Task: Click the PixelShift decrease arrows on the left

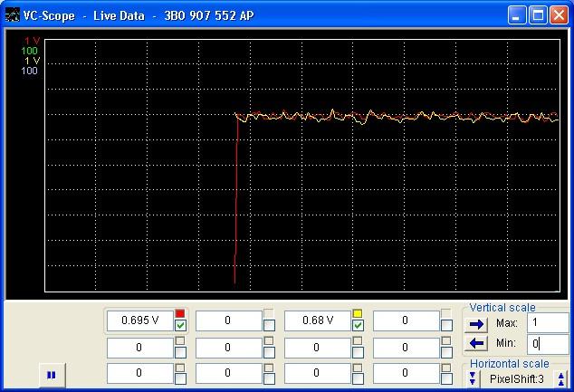Action: pyautogui.click(x=473, y=378)
